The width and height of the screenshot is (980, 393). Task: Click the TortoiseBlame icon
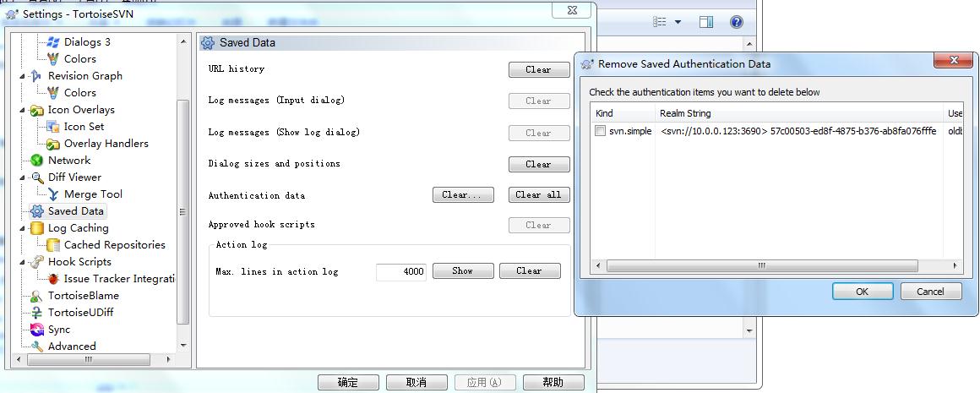point(37,296)
